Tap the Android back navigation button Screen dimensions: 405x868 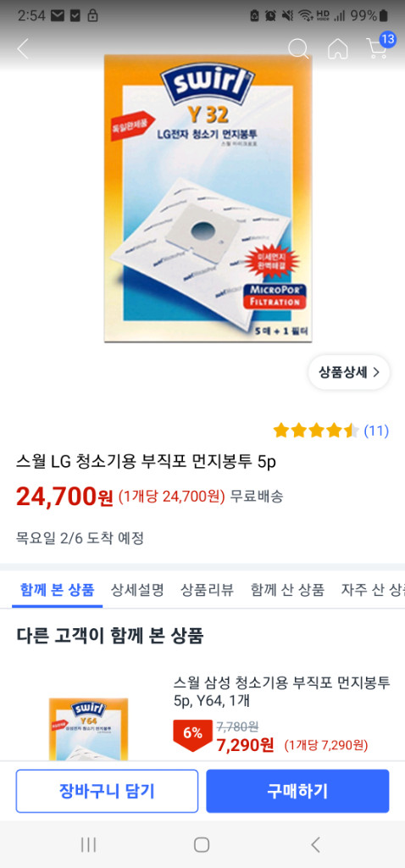click(315, 844)
